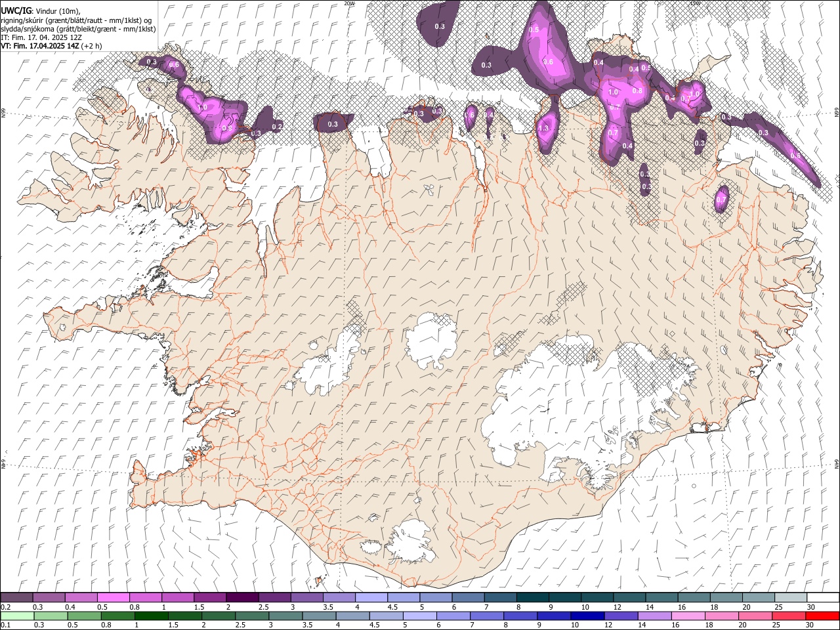Viewport: 840px width, 630px height.
Task: Click the Hofsjökull glacier in central Iceland
Action: 431,340
